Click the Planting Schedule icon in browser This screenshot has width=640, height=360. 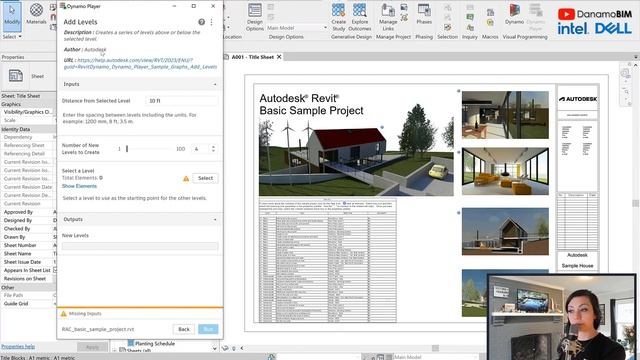131,343
